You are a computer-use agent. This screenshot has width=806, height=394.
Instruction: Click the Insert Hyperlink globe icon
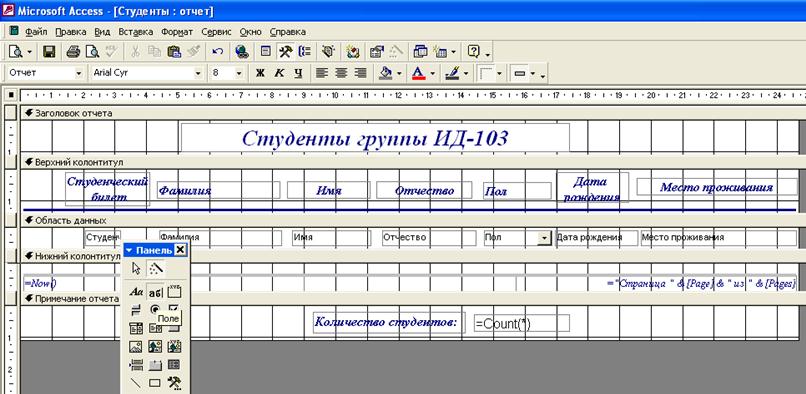coord(242,51)
